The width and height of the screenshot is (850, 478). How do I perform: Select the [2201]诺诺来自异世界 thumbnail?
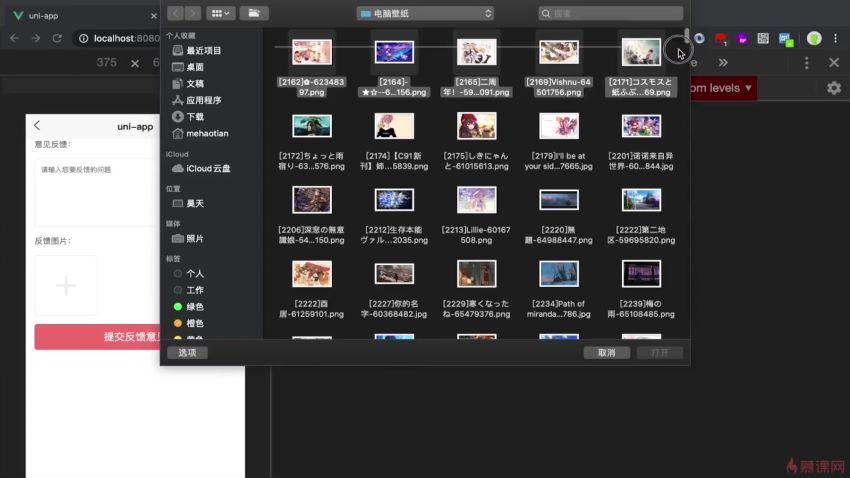[x=641, y=126]
